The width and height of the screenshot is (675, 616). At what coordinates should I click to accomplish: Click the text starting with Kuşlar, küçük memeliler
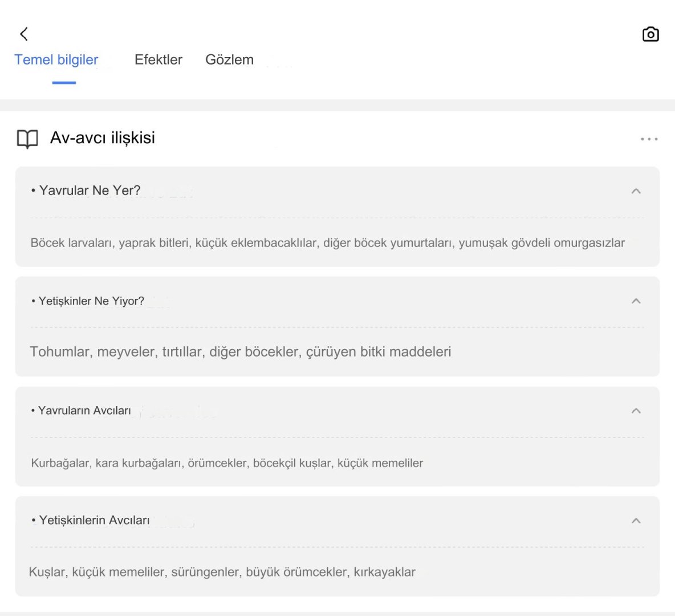[x=222, y=572]
